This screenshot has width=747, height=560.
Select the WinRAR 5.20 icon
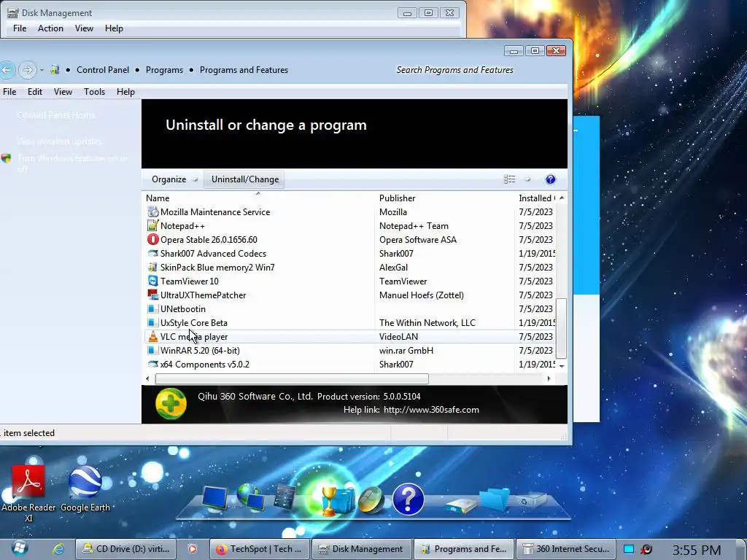(x=152, y=350)
